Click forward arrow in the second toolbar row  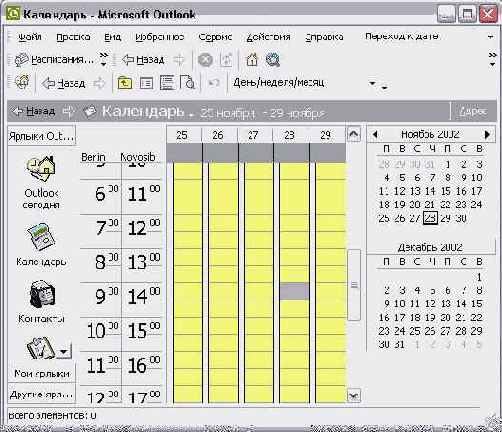point(99,83)
